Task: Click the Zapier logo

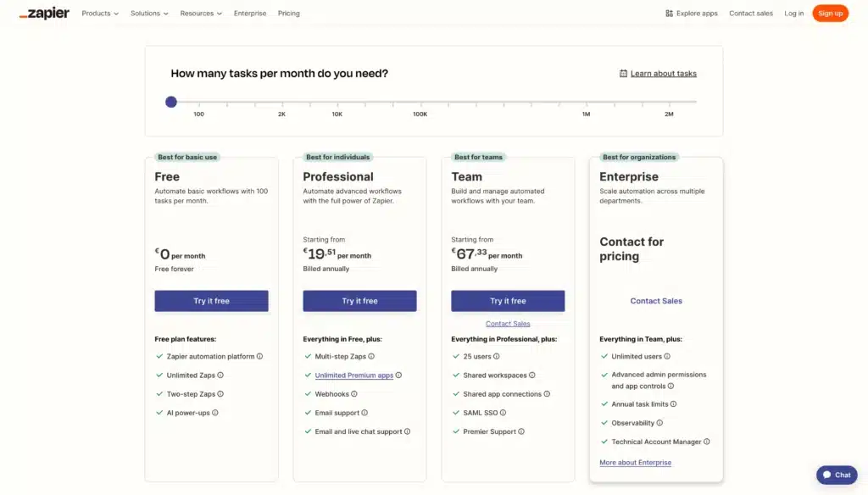Action: pos(44,14)
